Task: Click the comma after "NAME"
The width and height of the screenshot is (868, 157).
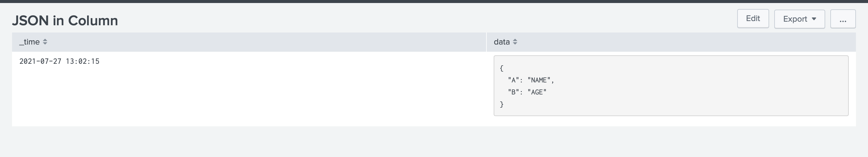Action: [x=553, y=81]
